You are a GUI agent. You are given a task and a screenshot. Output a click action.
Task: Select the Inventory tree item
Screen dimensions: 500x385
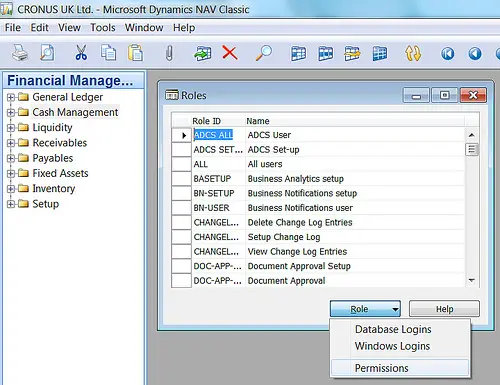tap(54, 189)
